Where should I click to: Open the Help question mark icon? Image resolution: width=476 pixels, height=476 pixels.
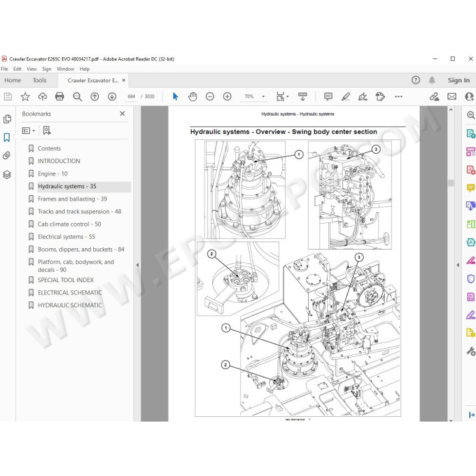point(415,80)
